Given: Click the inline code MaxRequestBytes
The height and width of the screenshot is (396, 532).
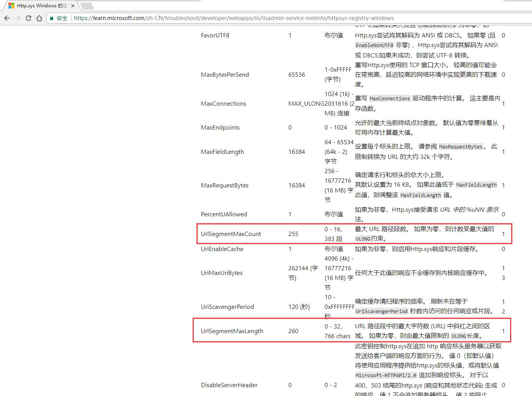Looking at the screenshot, I should [460, 147].
